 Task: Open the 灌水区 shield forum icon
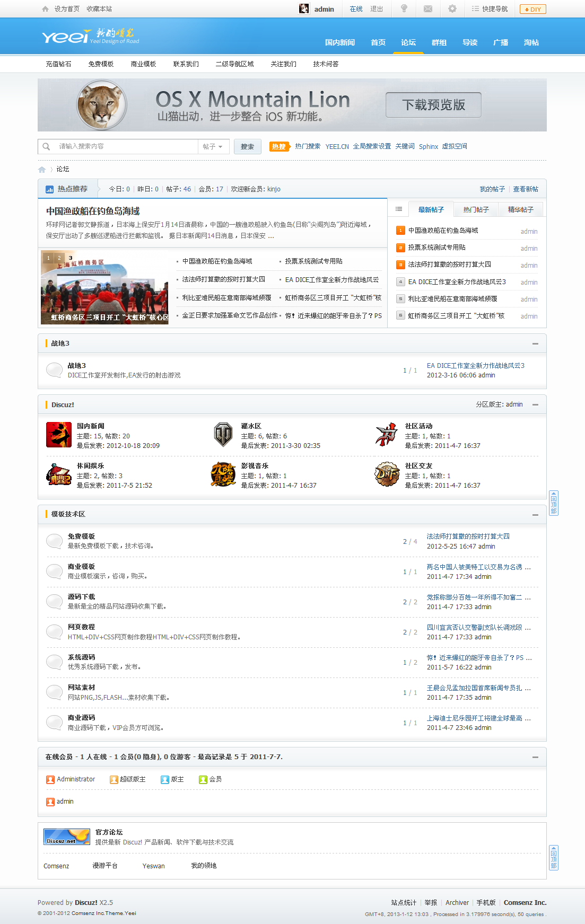(223, 435)
